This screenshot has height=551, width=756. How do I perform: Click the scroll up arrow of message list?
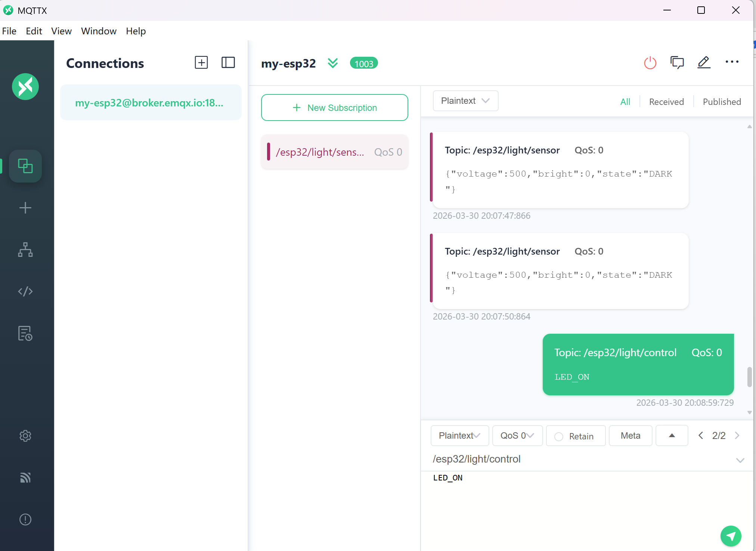(749, 127)
